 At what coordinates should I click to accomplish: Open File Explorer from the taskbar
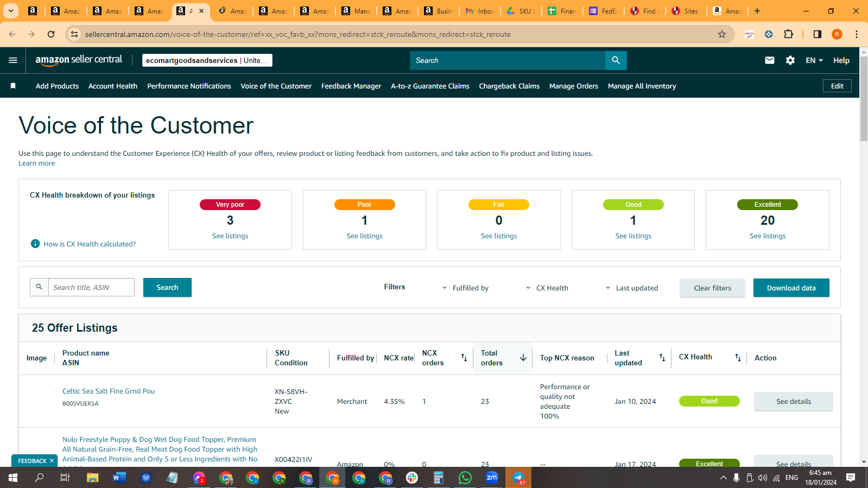pyautogui.click(x=93, y=478)
